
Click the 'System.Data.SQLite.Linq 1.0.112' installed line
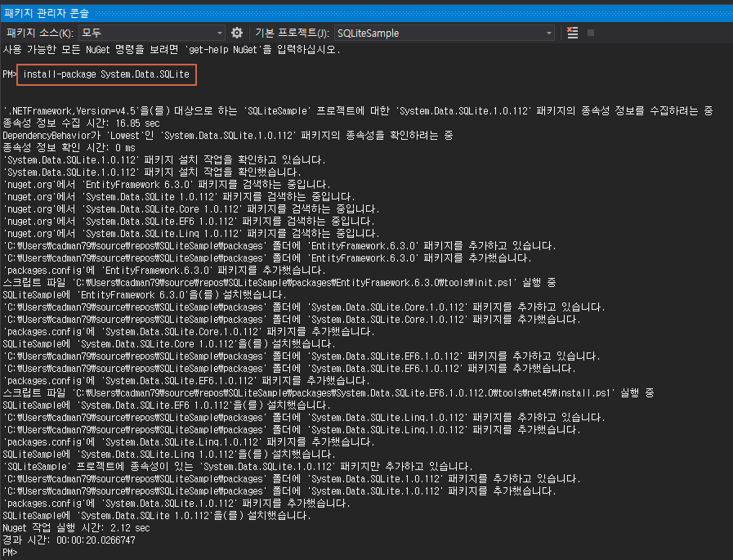(x=169, y=455)
